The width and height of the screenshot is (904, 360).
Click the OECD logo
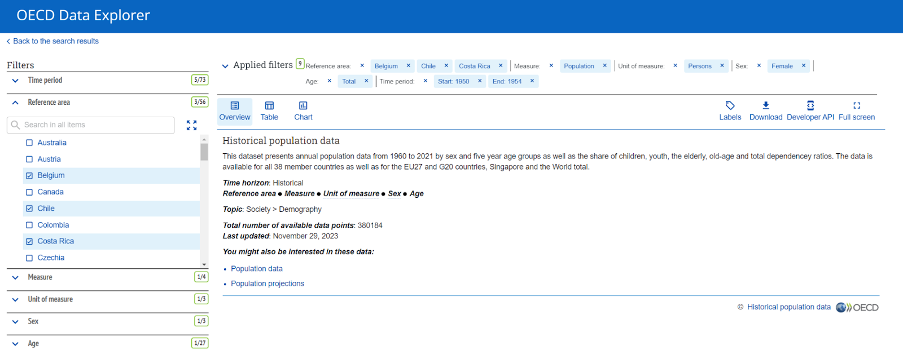857,308
